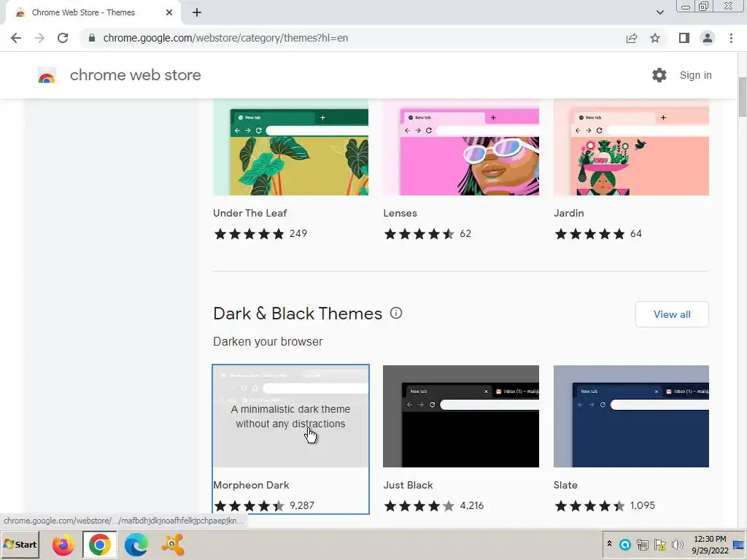Open the side panel icon

point(684,38)
